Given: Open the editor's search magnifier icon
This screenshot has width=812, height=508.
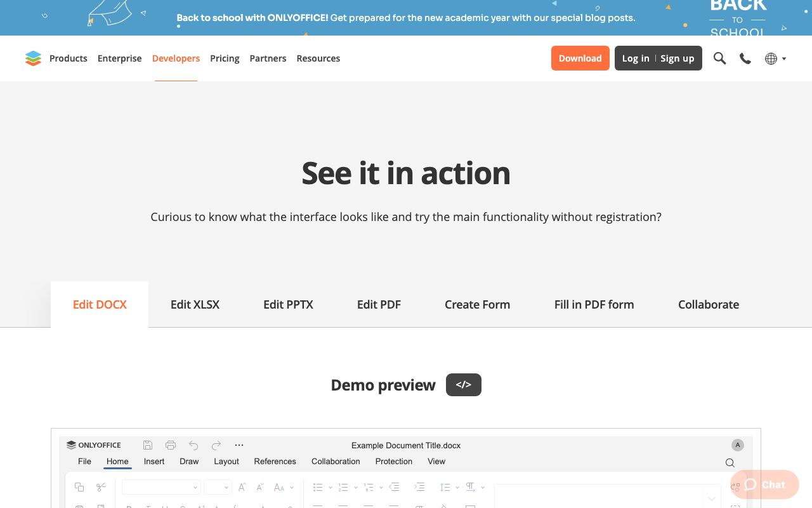Looking at the screenshot, I should click(730, 463).
